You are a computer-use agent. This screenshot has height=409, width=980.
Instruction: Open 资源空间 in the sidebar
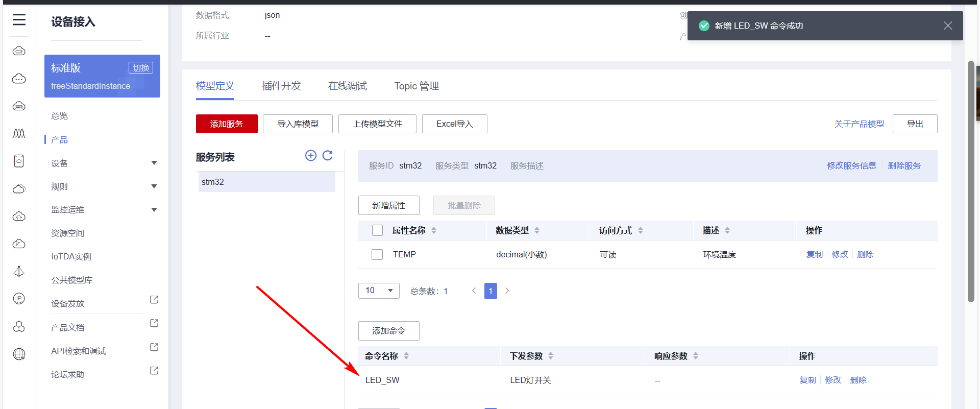coord(67,233)
